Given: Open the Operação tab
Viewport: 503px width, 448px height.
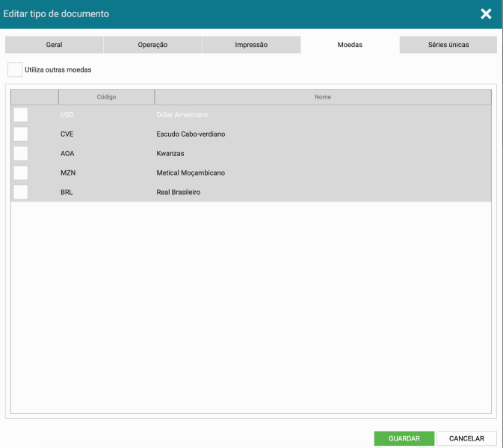Looking at the screenshot, I should (152, 45).
